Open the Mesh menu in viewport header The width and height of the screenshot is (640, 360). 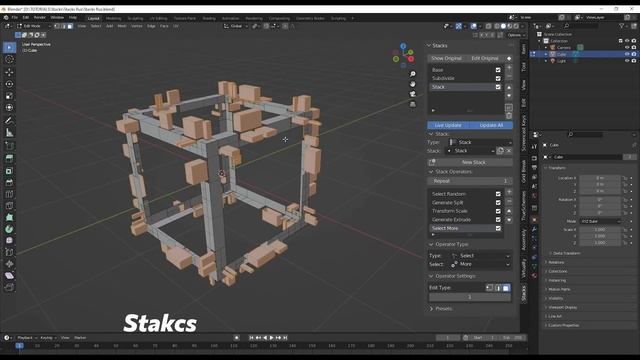tap(122, 26)
